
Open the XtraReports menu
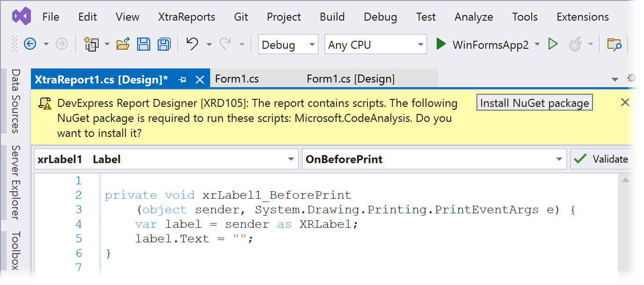[187, 17]
